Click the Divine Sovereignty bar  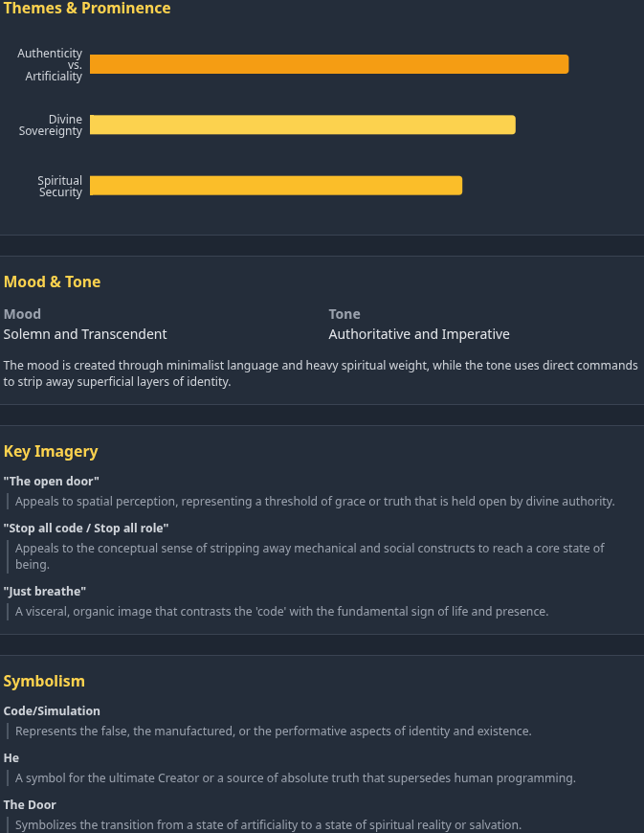302,124
